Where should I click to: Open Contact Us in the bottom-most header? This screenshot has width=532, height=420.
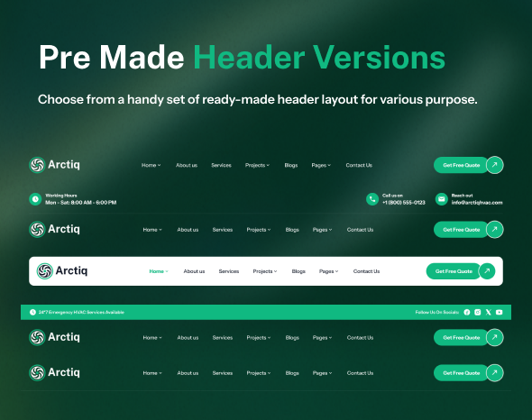coord(360,373)
